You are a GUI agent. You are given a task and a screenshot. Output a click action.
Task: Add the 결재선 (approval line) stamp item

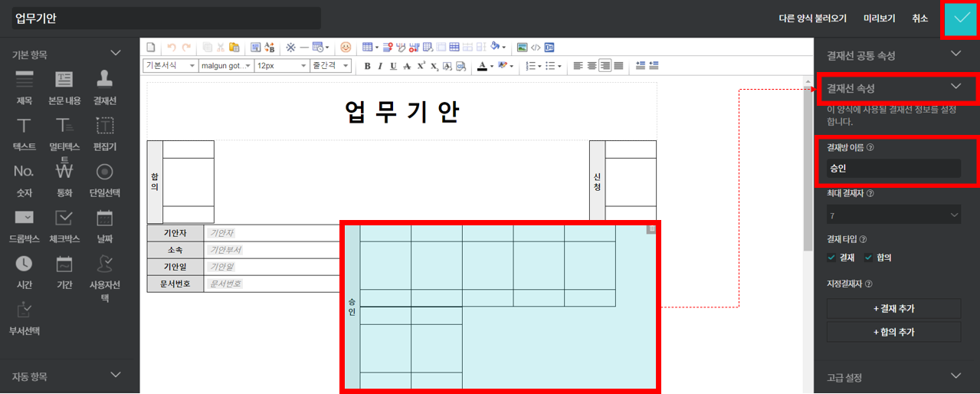[105, 87]
